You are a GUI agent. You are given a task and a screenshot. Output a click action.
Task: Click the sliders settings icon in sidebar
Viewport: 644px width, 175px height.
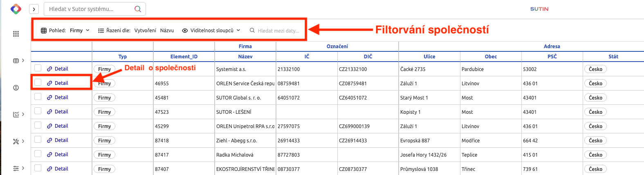click(16, 168)
